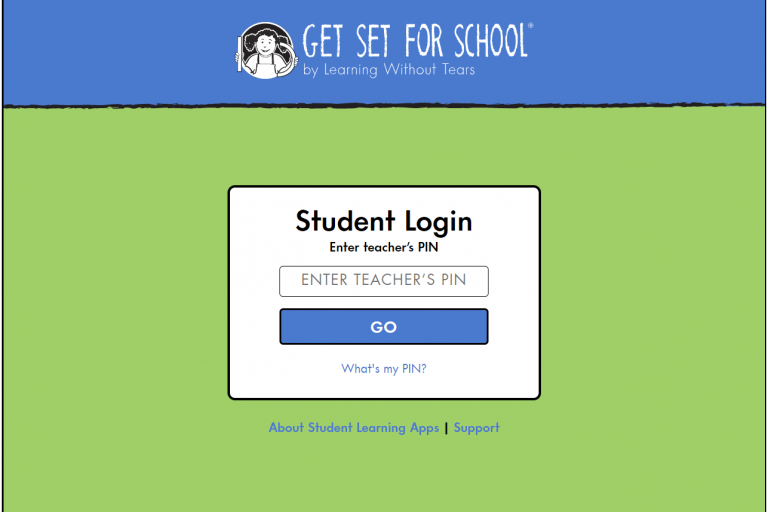Click the registered trademark symbol after School
The height and width of the screenshot is (512, 768).
click(x=530, y=26)
